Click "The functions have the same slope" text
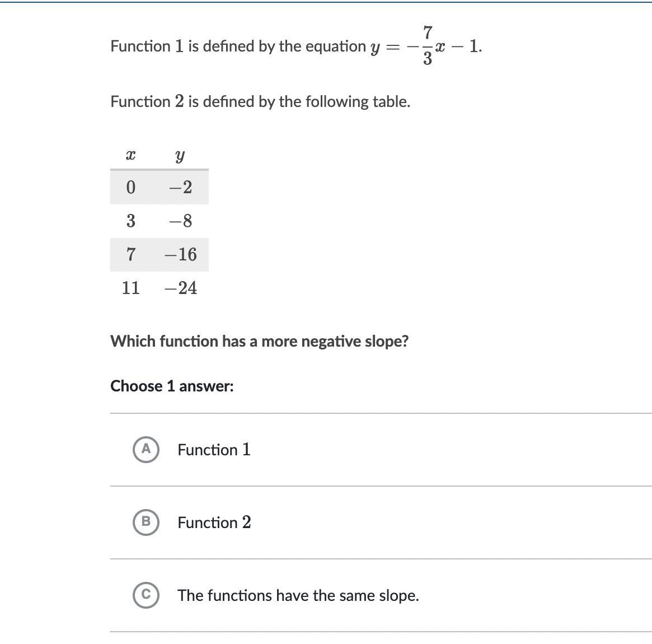 pyautogui.click(x=298, y=595)
